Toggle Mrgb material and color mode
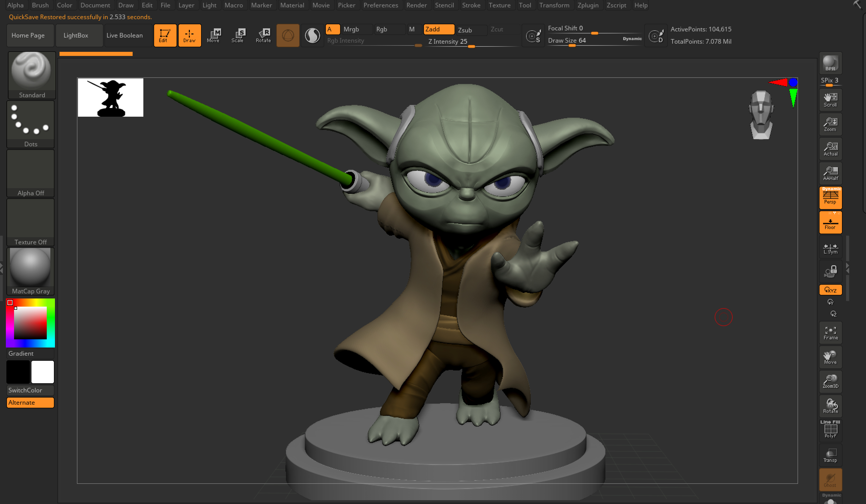The width and height of the screenshot is (866, 504). (357, 29)
